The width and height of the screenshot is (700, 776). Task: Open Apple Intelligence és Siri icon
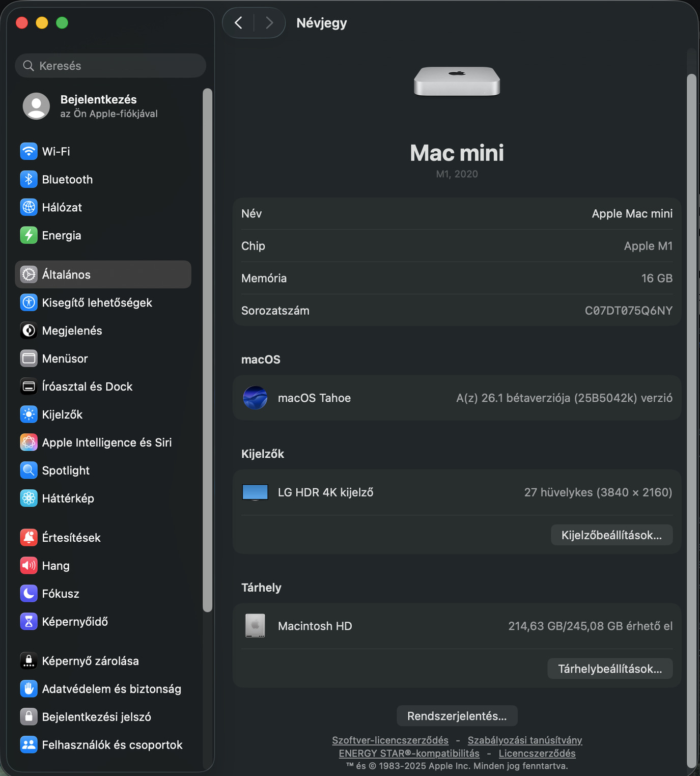(29, 442)
